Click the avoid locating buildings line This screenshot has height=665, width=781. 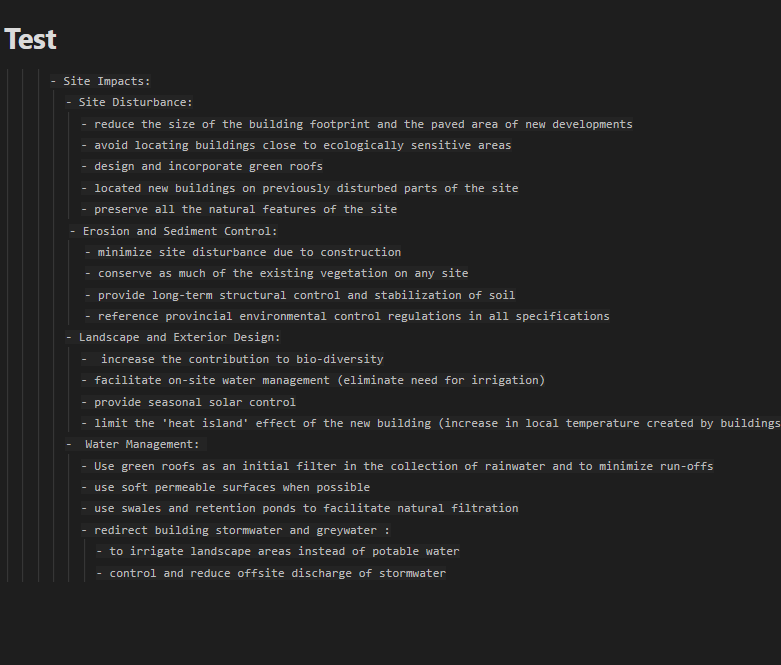point(296,145)
